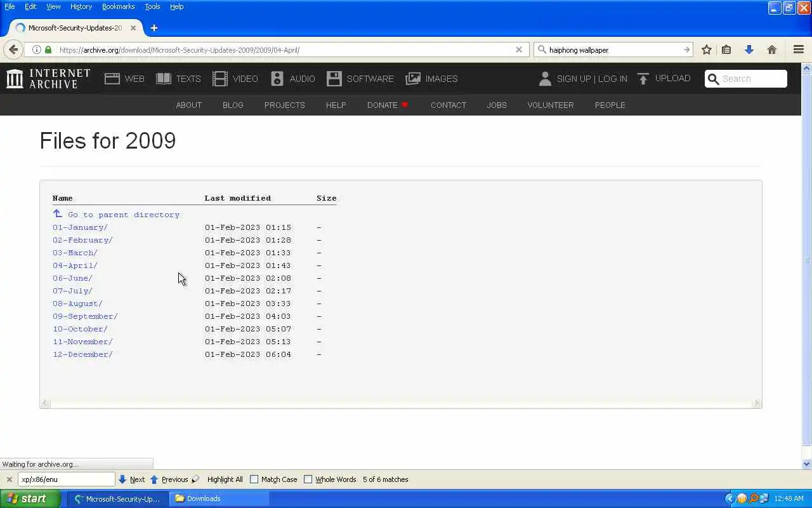Click the page vertical scrollbar down arrow
812x508 pixels.
click(807, 464)
